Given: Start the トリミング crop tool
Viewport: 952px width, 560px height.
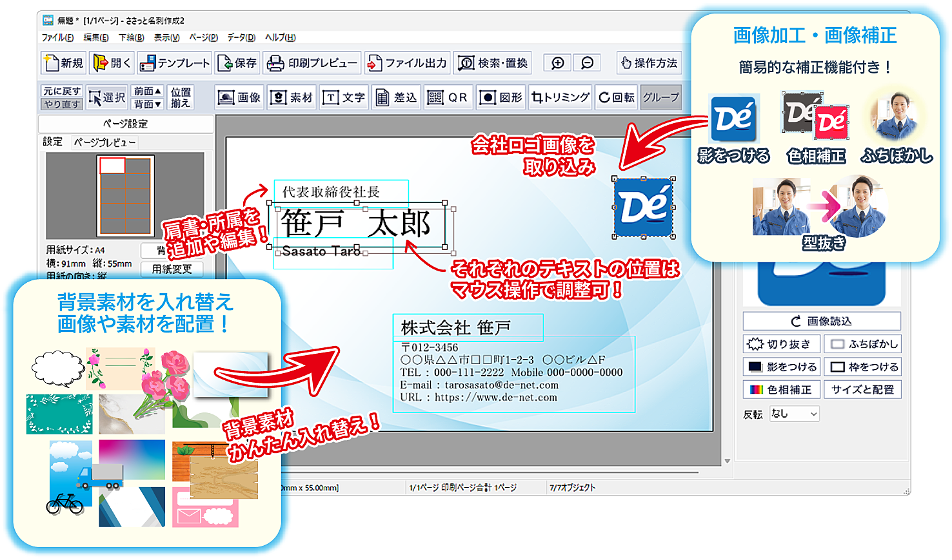Looking at the screenshot, I should (560, 97).
